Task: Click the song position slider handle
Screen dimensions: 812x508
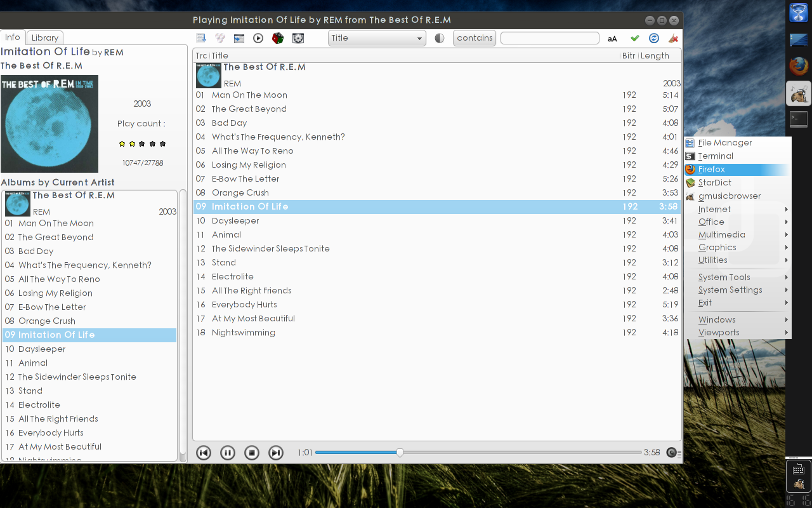Action: coord(400,453)
